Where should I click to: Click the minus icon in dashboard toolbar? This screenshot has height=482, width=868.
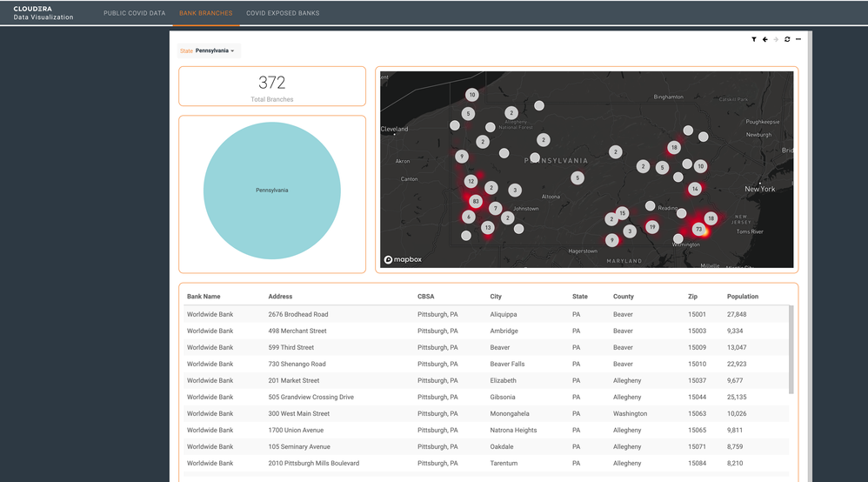[x=798, y=39]
